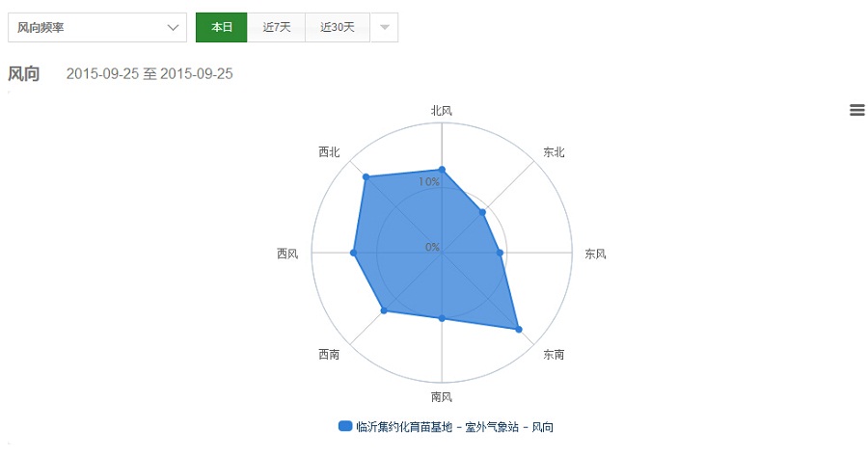Click the 风向 chart title
868x456 pixels.
24,73
